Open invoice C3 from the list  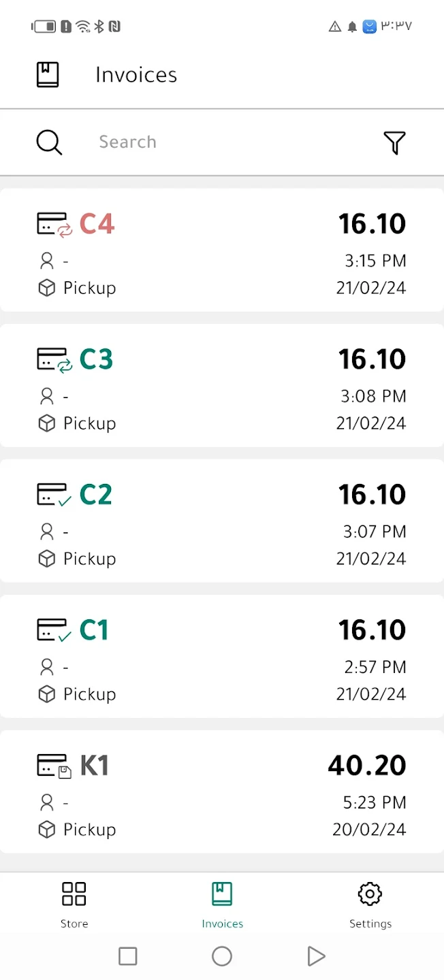tap(222, 385)
